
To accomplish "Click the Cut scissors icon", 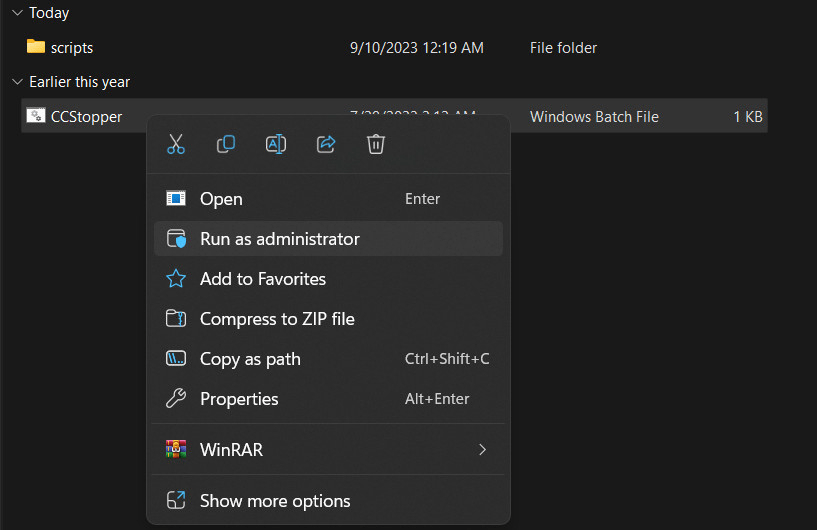I will [176, 144].
